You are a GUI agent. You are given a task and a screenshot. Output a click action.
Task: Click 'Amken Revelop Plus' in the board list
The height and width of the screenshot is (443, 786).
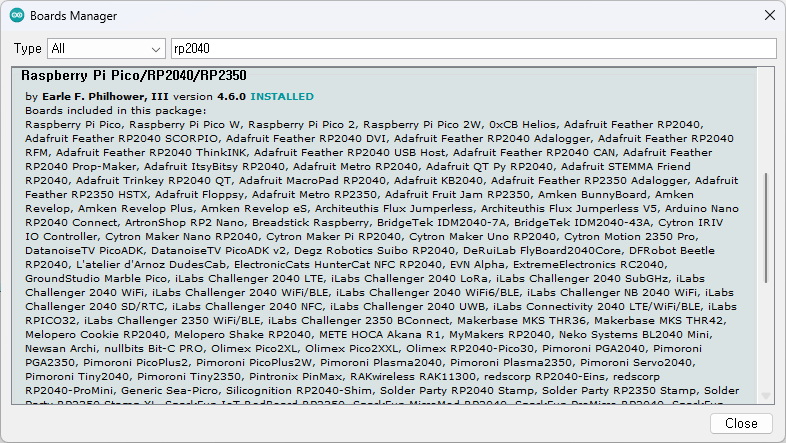pos(135,208)
